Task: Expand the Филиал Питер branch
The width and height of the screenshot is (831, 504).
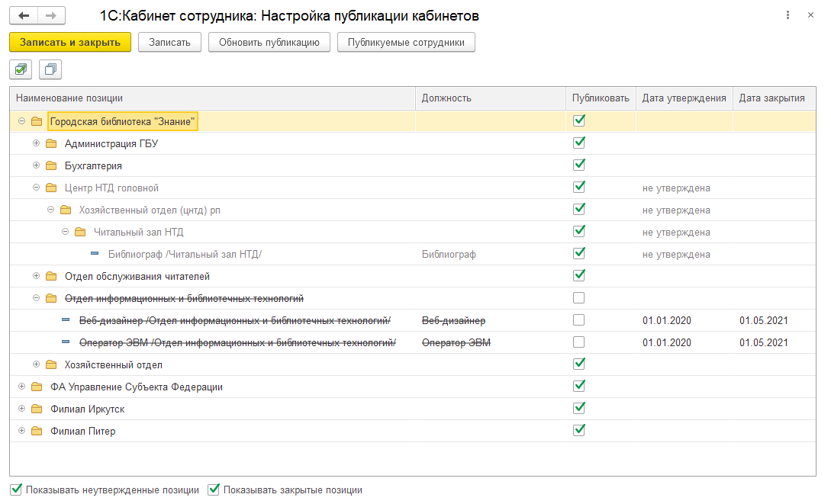Action: (21, 432)
